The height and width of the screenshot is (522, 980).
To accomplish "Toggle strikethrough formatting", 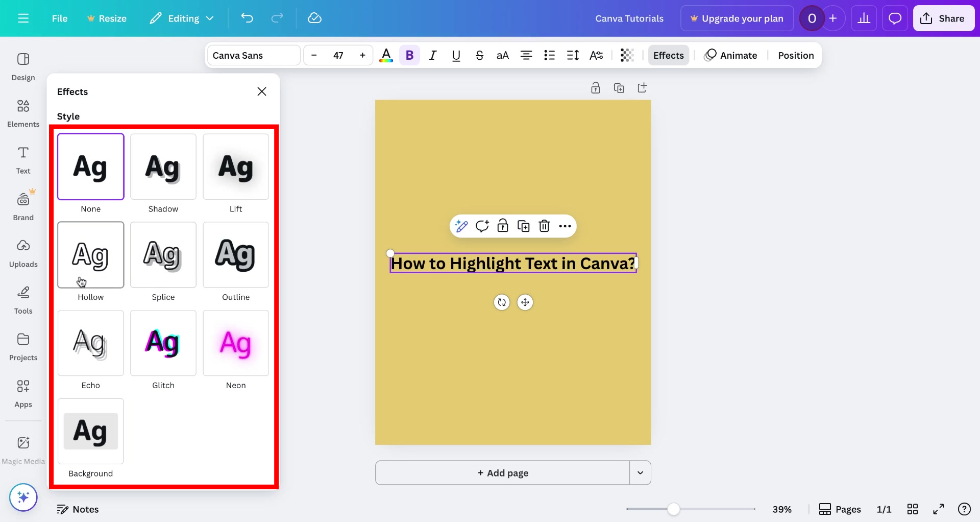I will coord(479,55).
